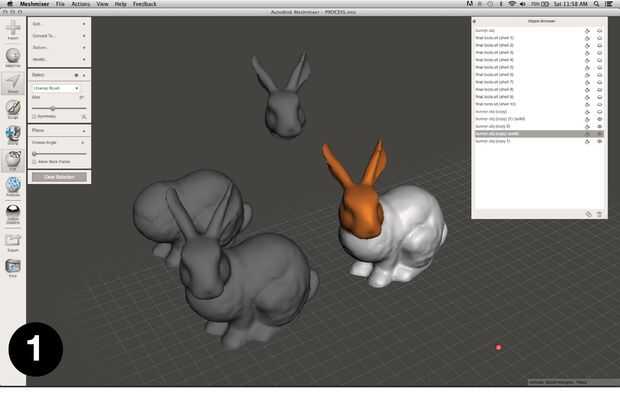Select shell 2 row in Object Browser
The height and width of the screenshot is (401, 620).
coord(539,45)
